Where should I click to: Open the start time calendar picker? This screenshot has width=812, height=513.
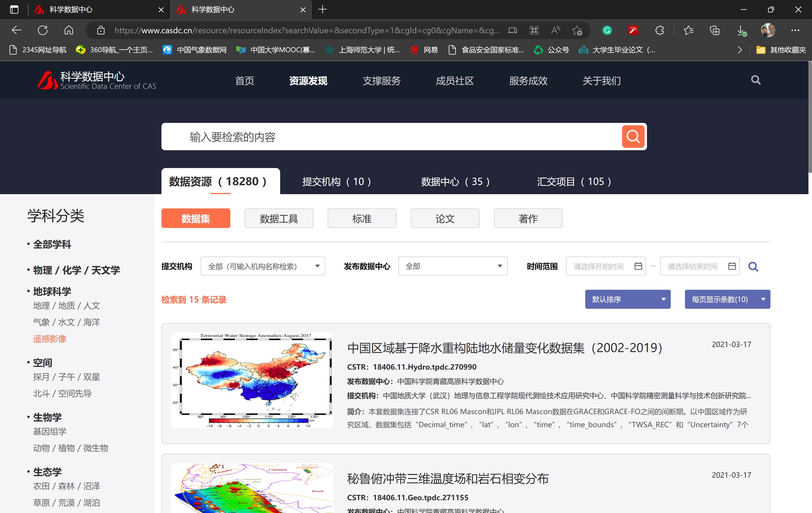coord(638,266)
